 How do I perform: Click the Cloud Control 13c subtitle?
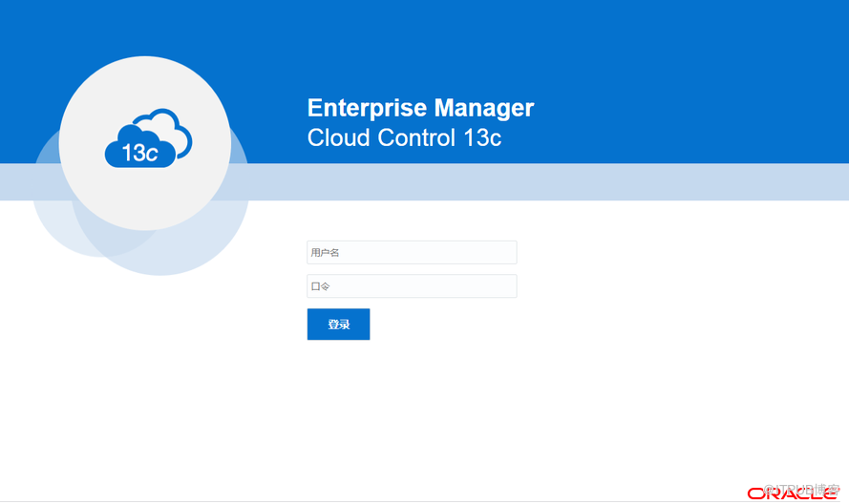tap(405, 137)
